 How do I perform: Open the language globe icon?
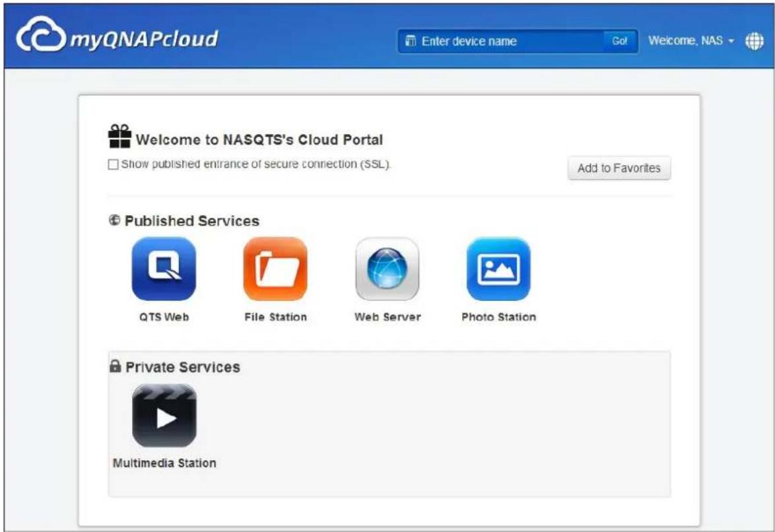click(755, 41)
